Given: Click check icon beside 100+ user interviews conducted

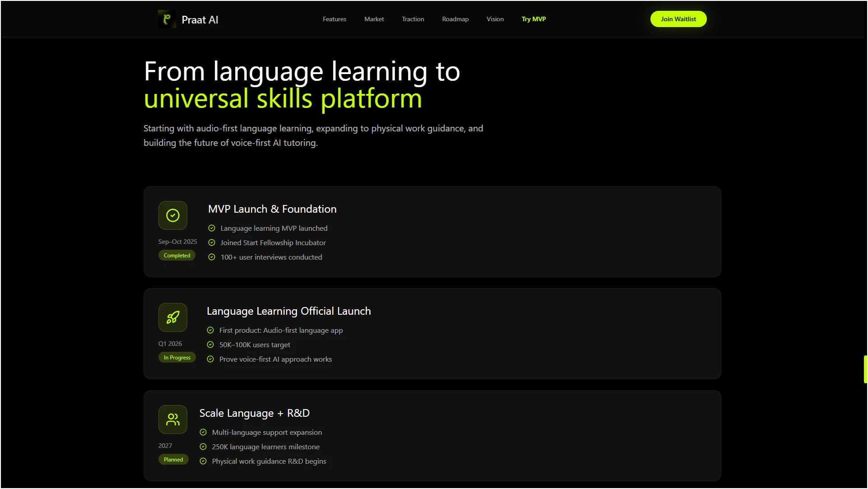Looking at the screenshot, I should pos(212,257).
